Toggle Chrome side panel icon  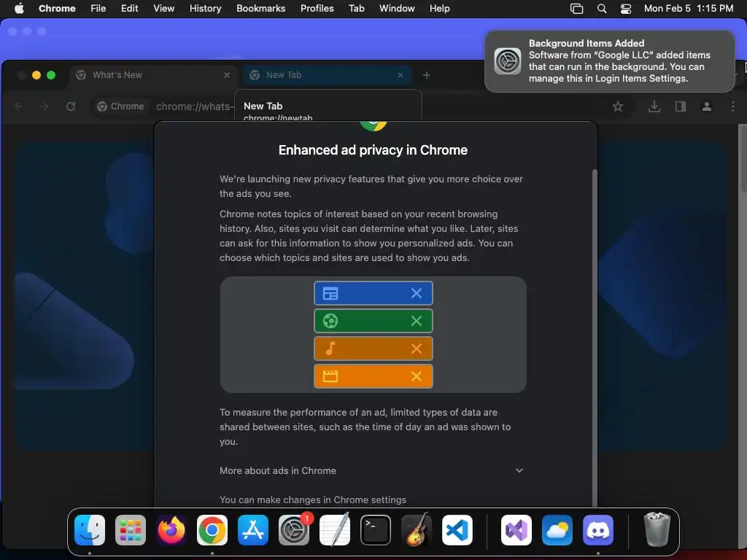tap(681, 106)
